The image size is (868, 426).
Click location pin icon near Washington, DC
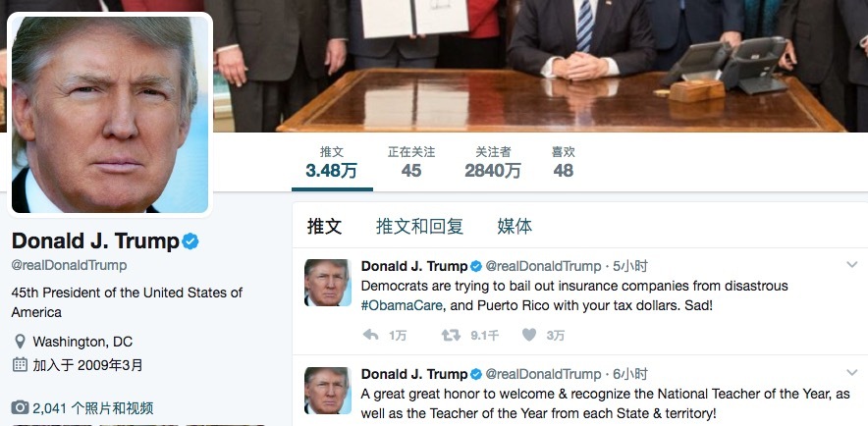[x=20, y=342]
